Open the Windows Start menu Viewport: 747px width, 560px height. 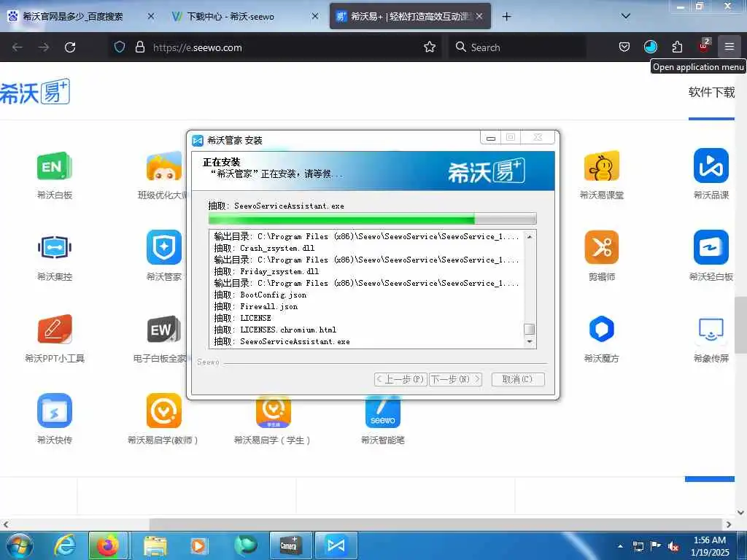(20, 545)
